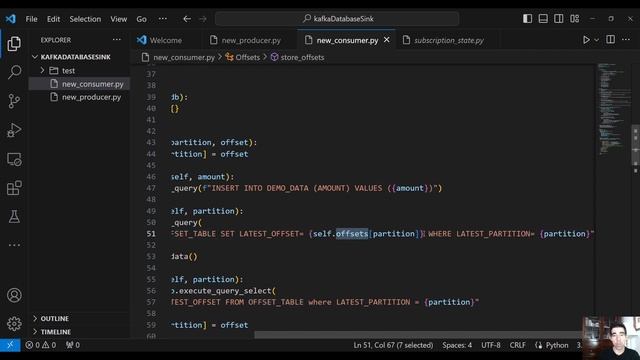Select new_producer.py in the explorer

pyautogui.click(x=80, y=97)
